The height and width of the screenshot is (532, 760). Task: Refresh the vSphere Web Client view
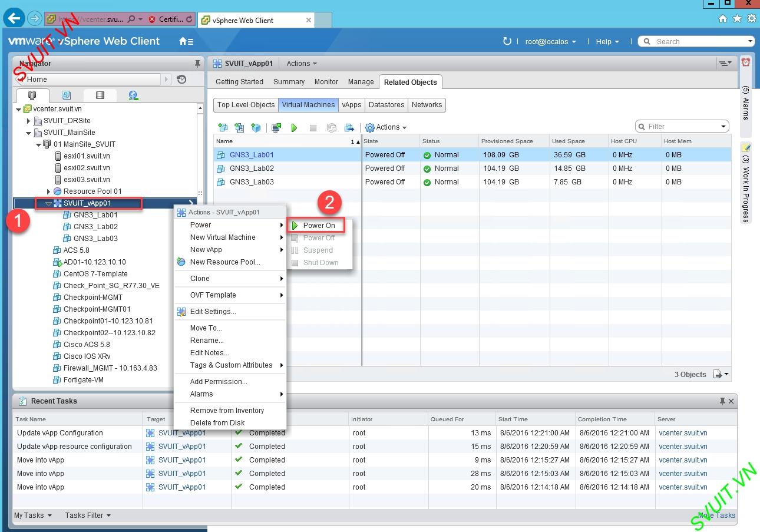pyautogui.click(x=507, y=41)
